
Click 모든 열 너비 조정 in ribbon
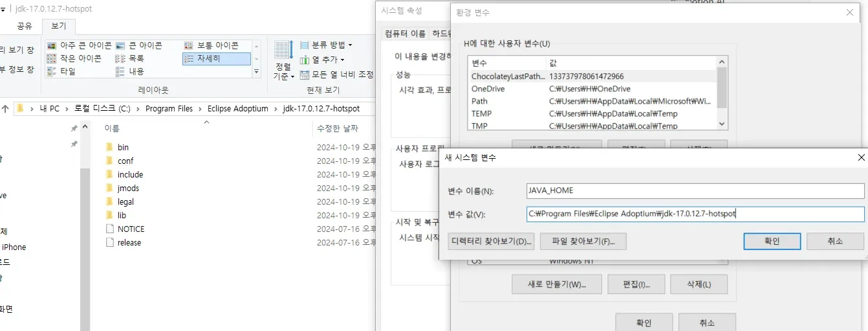(x=337, y=74)
